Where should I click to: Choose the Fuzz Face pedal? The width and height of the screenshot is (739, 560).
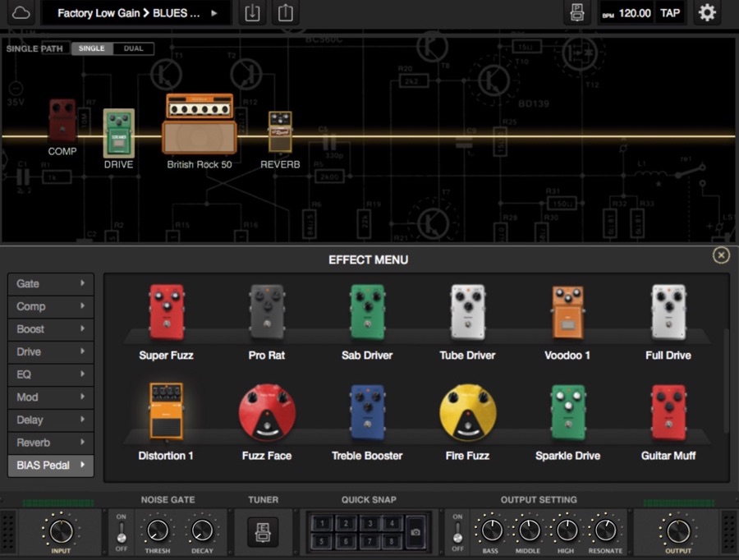pyautogui.click(x=267, y=412)
